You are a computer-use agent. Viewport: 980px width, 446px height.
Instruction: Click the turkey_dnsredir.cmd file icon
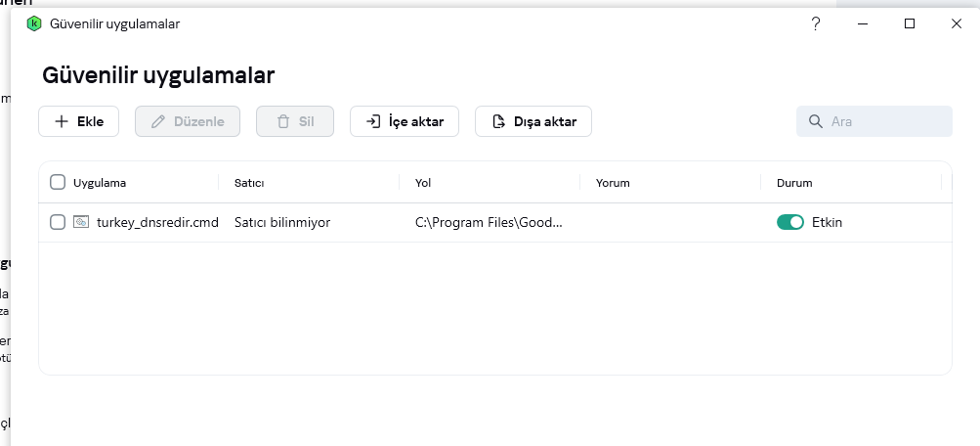[81, 222]
